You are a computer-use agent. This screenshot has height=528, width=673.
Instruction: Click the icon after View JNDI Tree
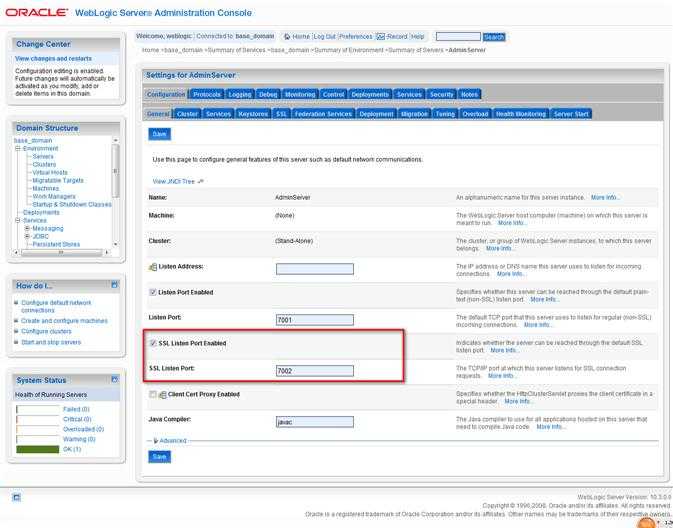200,182
